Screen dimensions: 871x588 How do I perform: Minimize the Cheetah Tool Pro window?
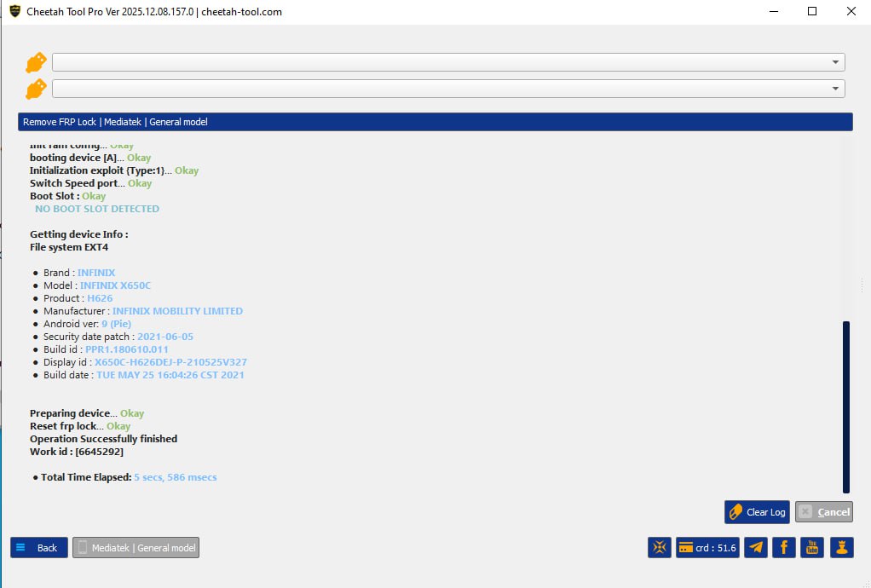pos(774,11)
